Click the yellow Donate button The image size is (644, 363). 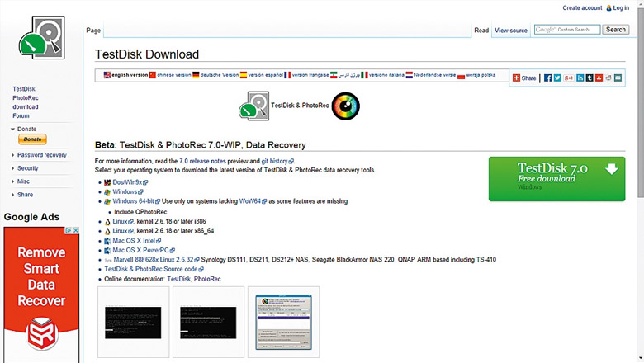tap(32, 139)
